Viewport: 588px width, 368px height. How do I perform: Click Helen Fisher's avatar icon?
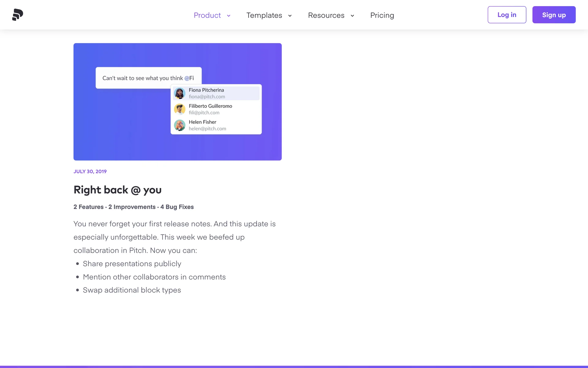pyautogui.click(x=179, y=125)
